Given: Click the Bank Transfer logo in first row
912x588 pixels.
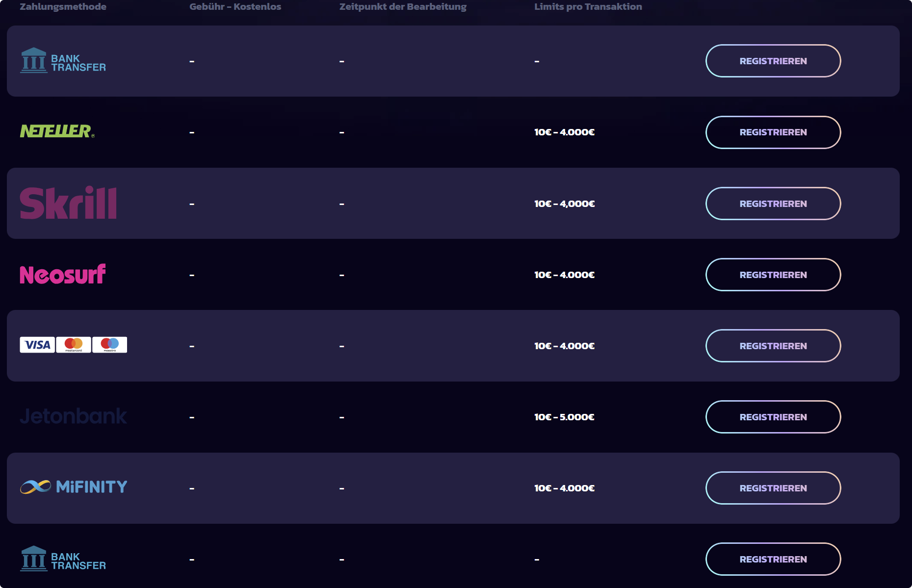Looking at the screenshot, I should click(x=63, y=60).
